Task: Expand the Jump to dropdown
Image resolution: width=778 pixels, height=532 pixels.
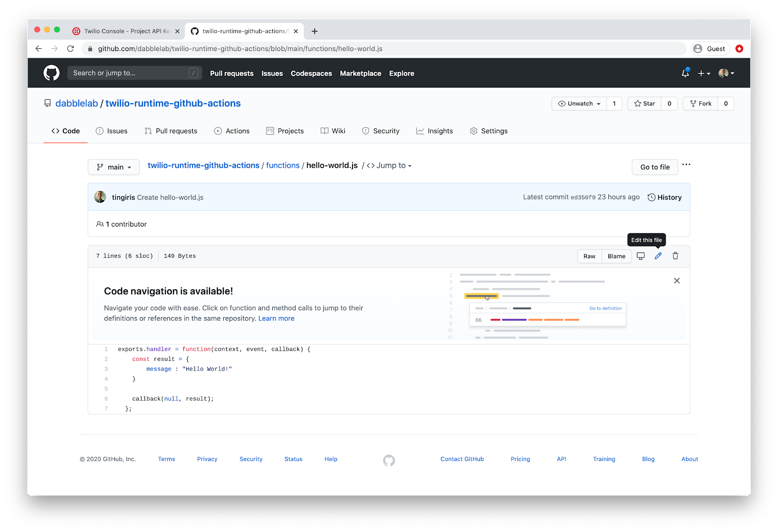Action: pos(389,165)
